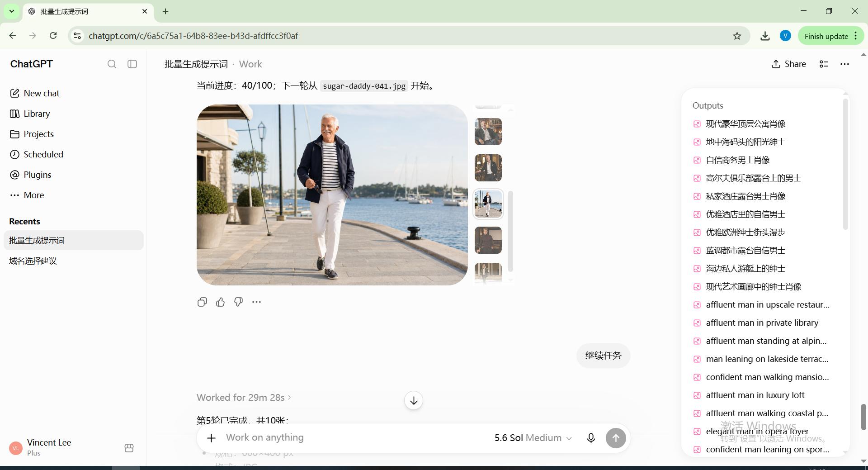Open the tab search chevron dropdown
This screenshot has width=868, height=470.
[12, 11]
